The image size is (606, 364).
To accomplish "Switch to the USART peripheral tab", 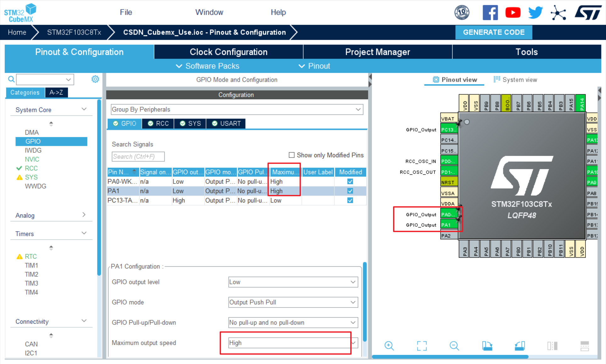I will pos(226,124).
